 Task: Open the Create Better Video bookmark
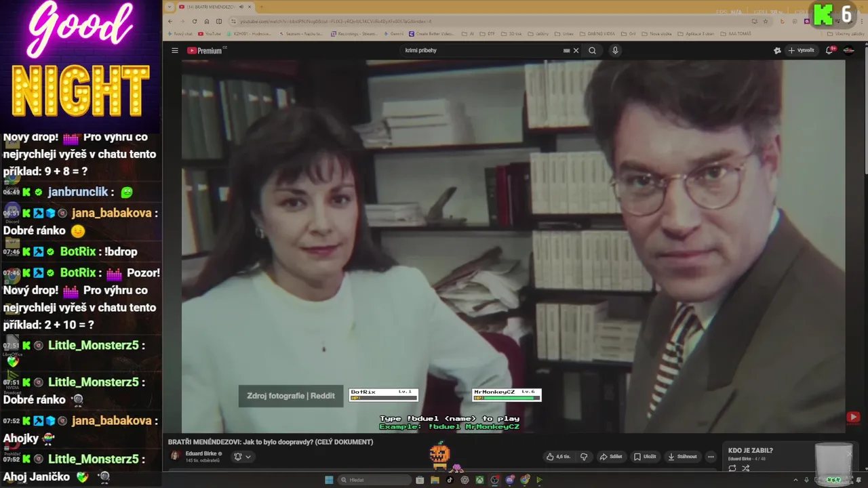click(x=431, y=34)
